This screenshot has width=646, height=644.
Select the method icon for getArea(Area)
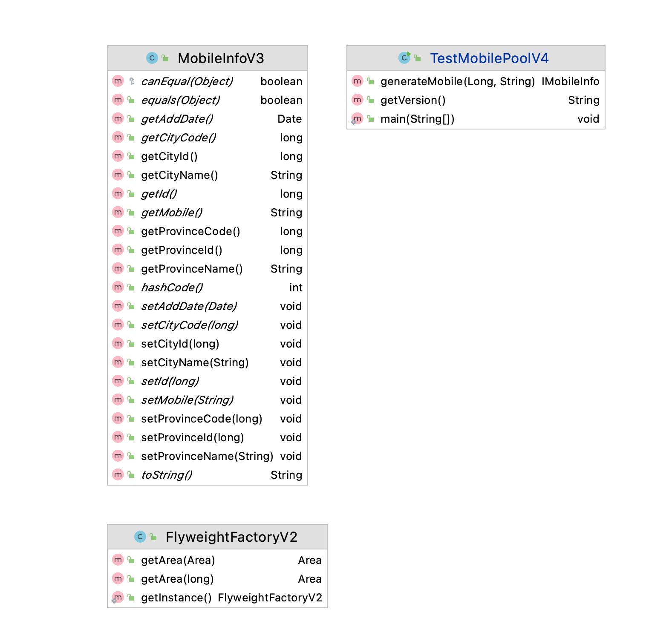pos(118,560)
